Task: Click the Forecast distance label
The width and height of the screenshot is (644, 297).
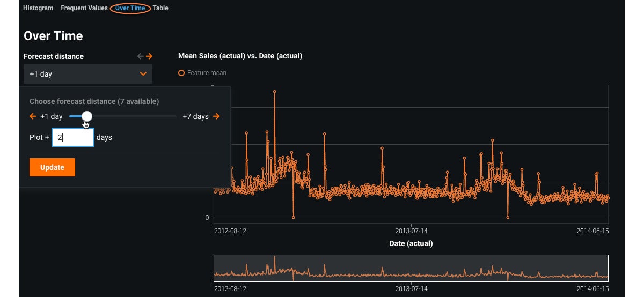Action: [54, 56]
